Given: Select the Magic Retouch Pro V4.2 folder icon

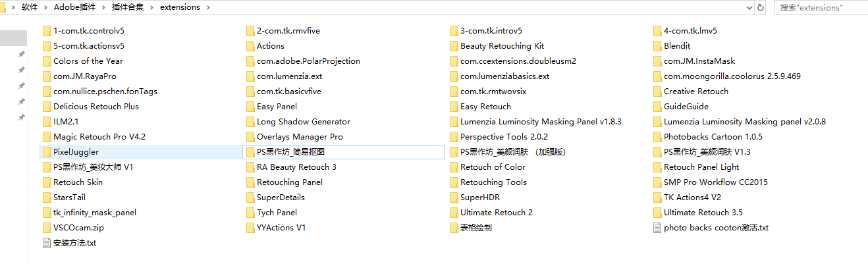Looking at the screenshot, I should click(47, 137).
